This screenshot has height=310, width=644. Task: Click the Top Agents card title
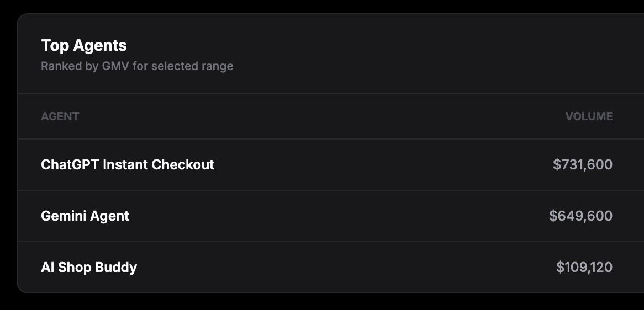[x=84, y=46]
